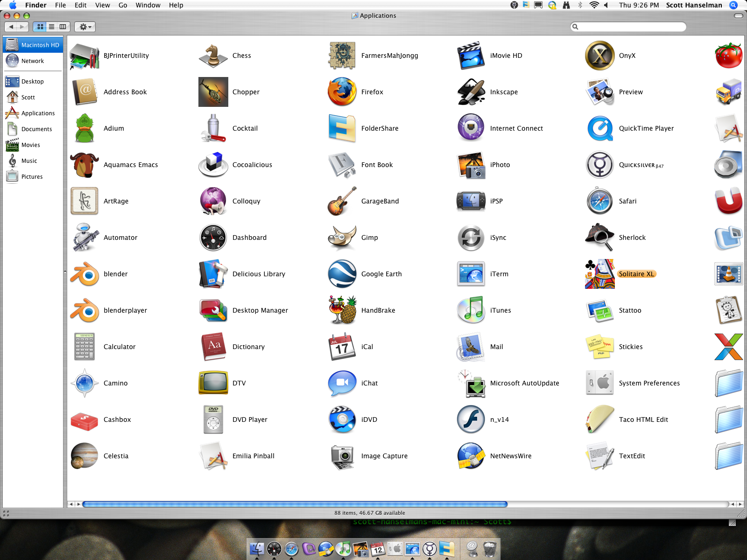747x560 pixels.
Task: Select the Delicious Library icon
Action: tap(213, 274)
